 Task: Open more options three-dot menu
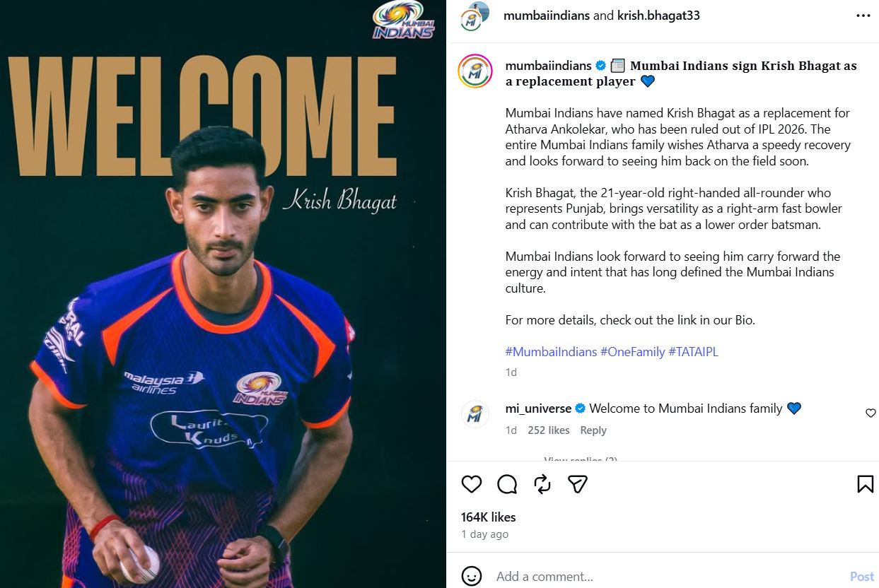[x=863, y=16]
